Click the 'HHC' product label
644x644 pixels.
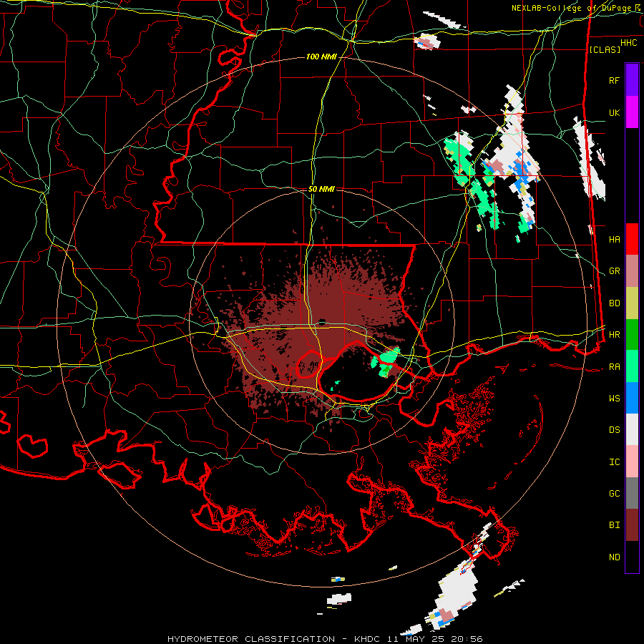pos(628,43)
